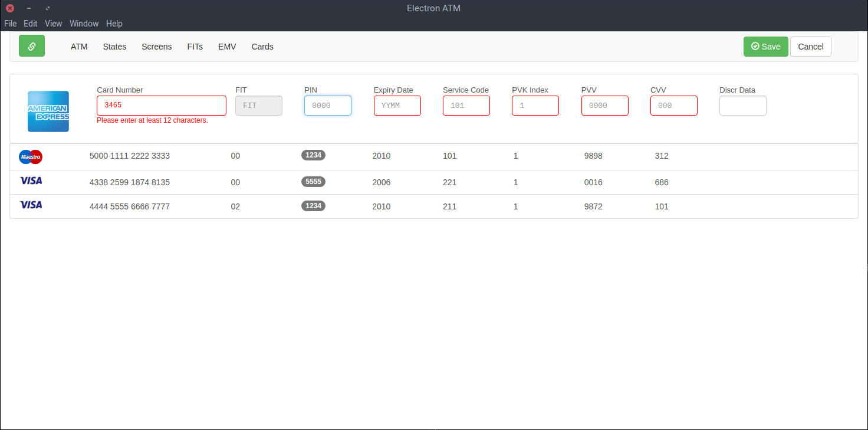
Task: Cancel card editing
Action: [811, 47]
